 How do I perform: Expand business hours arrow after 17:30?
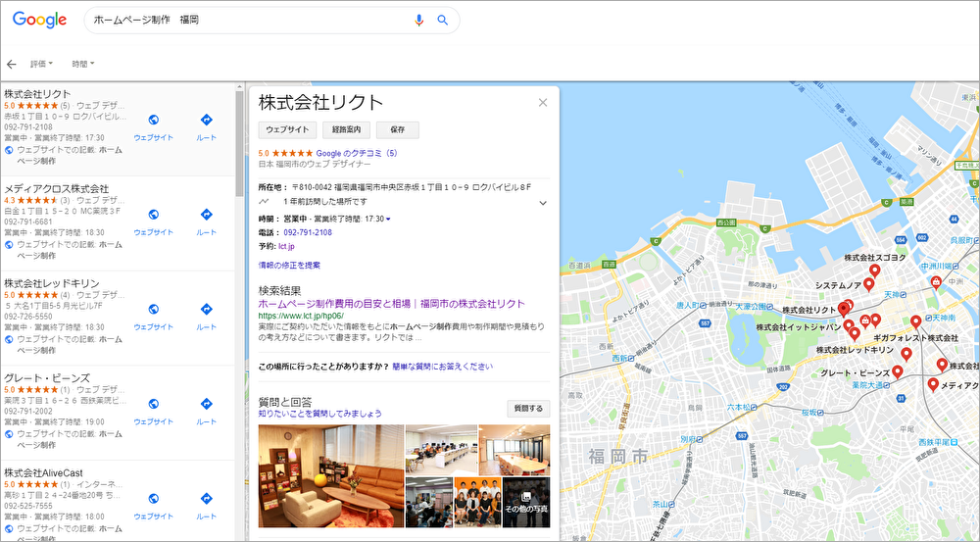(388, 219)
